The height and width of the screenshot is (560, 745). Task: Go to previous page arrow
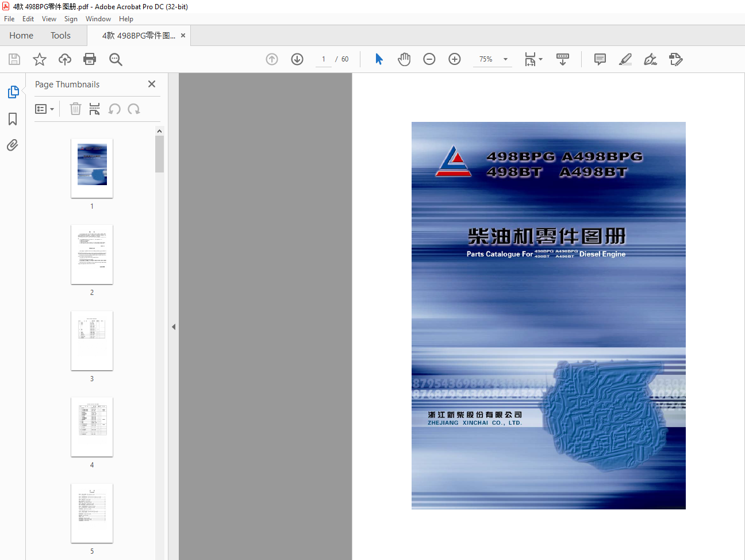[272, 59]
